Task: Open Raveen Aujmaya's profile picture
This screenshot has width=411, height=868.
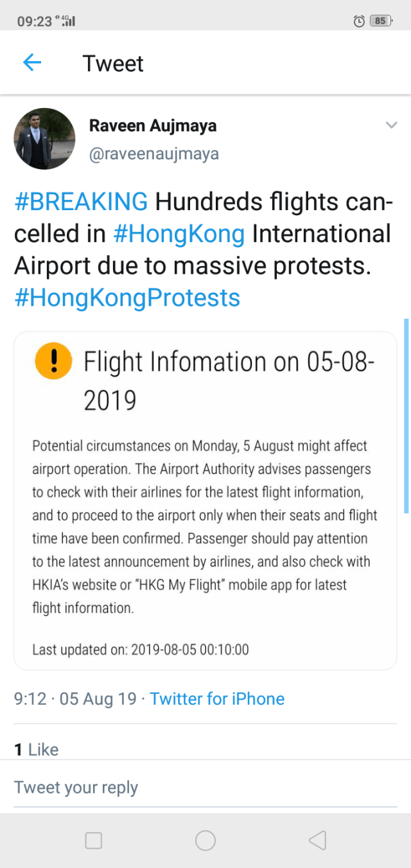Action: click(x=44, y=139)
